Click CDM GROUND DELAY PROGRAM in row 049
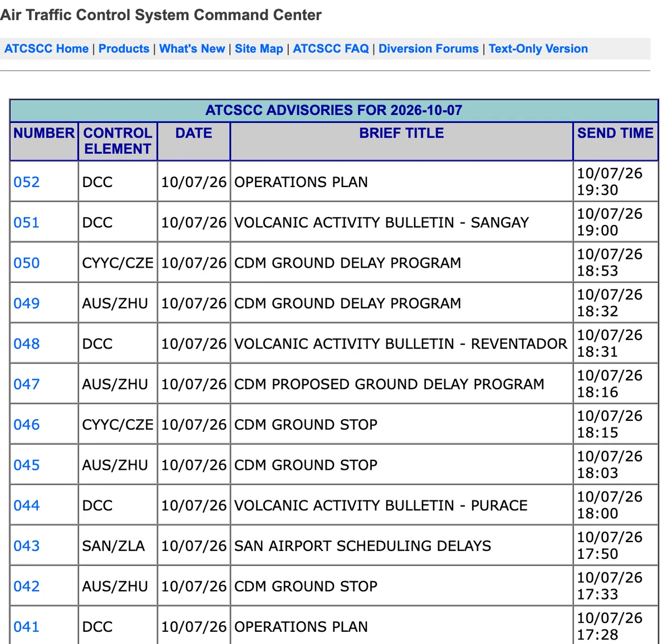The height and width of the screenshot is (644, 668). click(x=348, y=303)
